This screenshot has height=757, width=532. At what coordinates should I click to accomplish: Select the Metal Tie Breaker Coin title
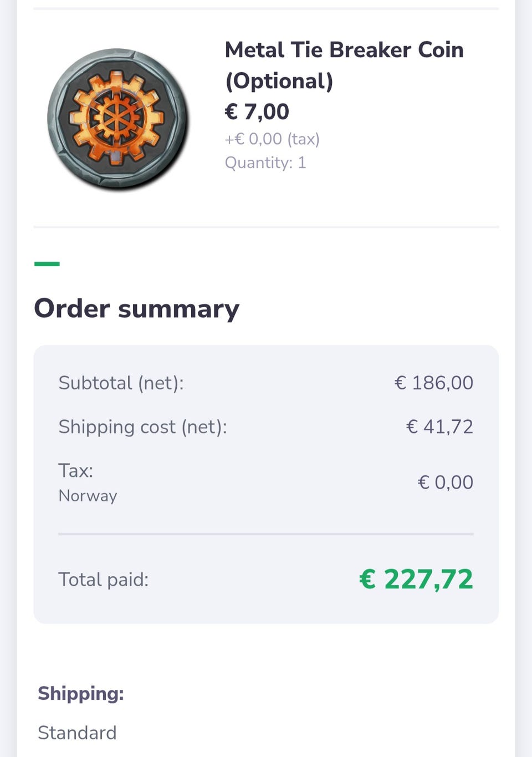point(344,65)
